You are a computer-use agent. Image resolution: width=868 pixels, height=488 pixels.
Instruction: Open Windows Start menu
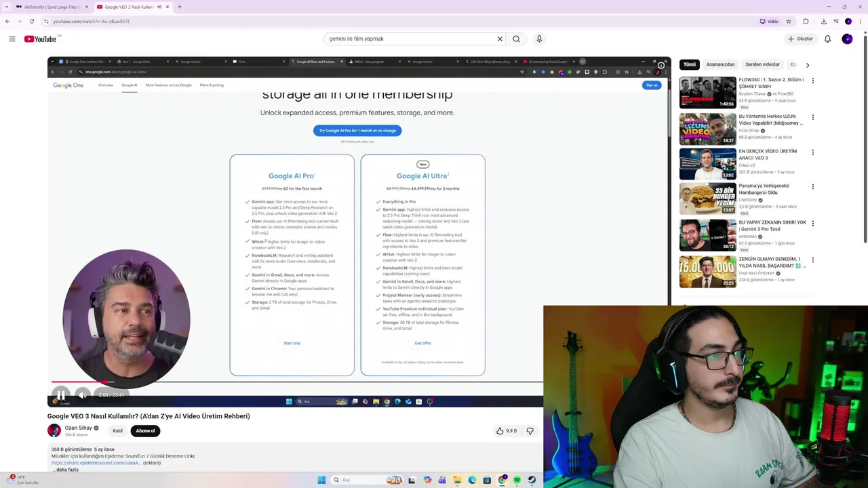point(321,480)
